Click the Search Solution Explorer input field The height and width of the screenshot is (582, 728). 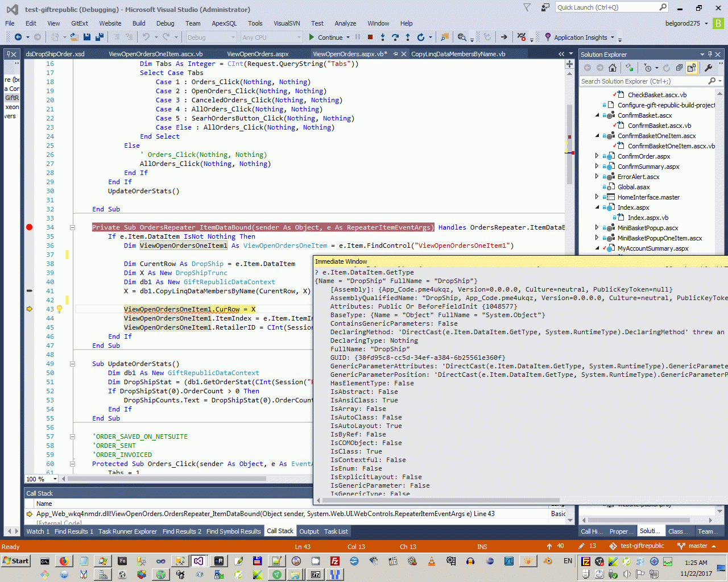point(643,81)
